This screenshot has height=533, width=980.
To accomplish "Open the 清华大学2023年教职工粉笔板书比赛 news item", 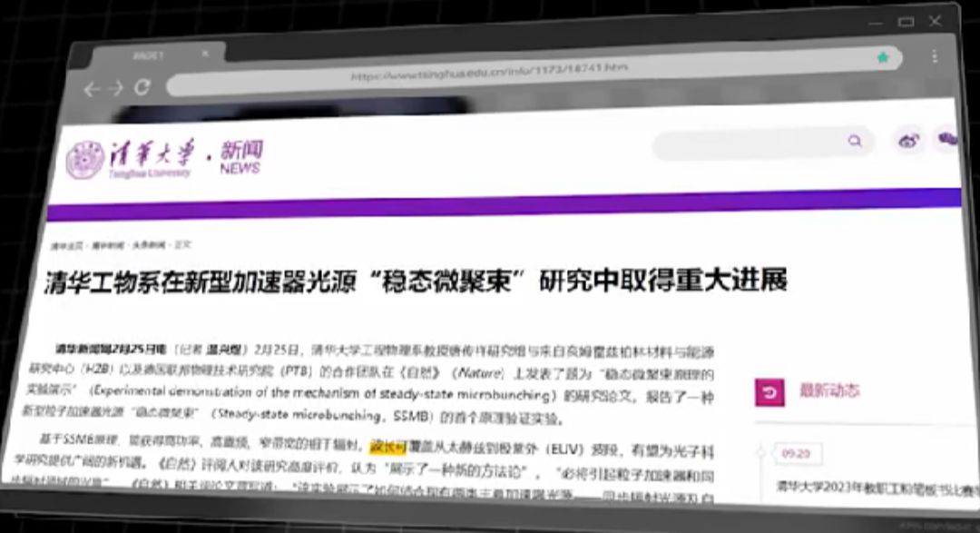I will point(877,488).
